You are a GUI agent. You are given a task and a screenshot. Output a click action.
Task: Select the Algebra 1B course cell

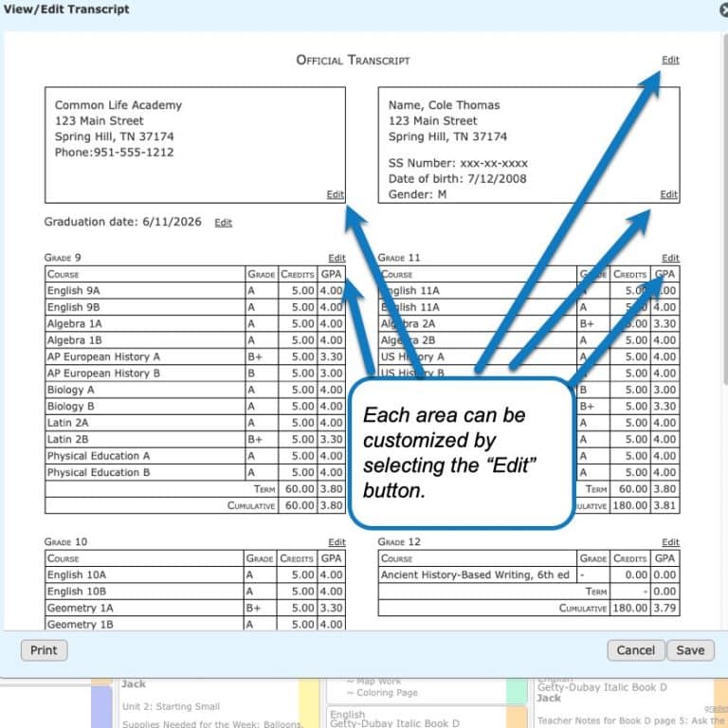tap(145, 340)
